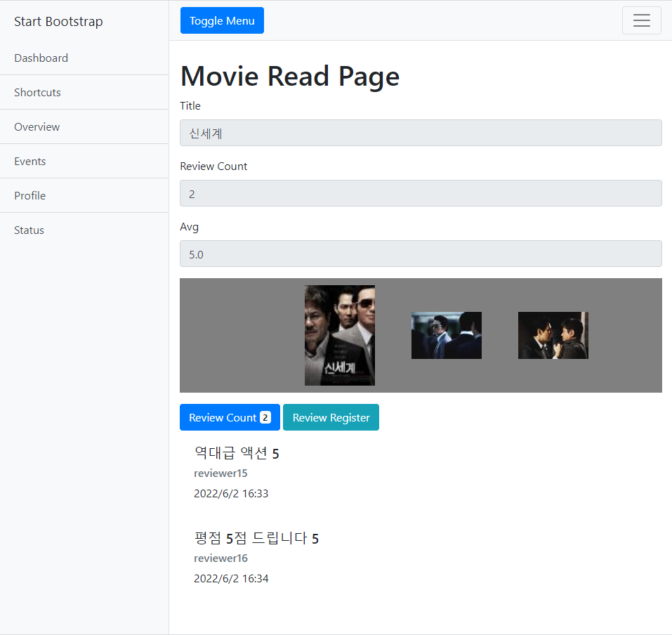
Task: Open the review 평점 5점 드립니다
Action: pos(256,538)
